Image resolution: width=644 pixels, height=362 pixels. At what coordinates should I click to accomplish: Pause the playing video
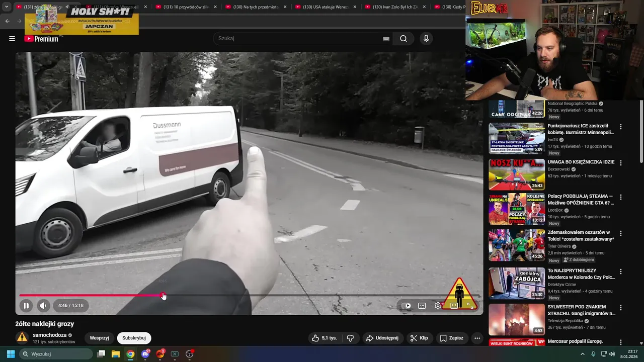pos(26,305)
